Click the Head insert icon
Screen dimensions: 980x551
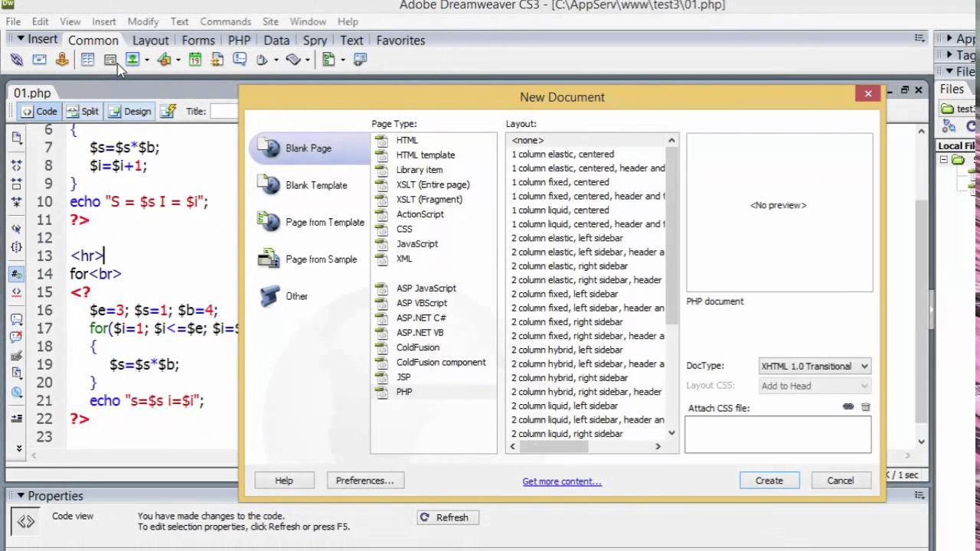coord(262,60)
